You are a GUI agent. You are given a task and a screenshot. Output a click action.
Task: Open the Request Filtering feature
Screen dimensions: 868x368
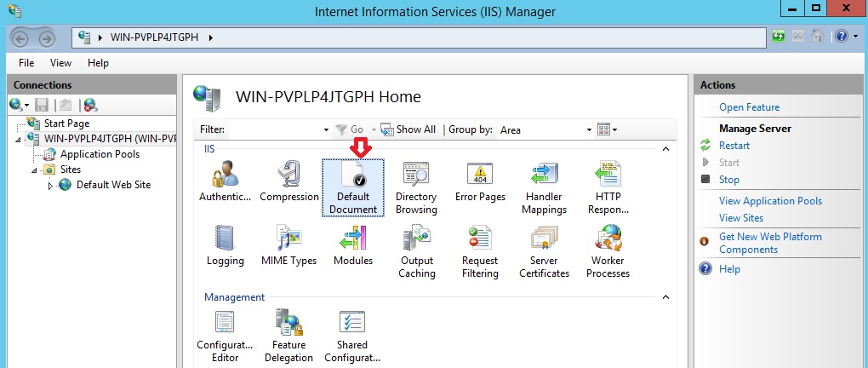click(480, 252)
